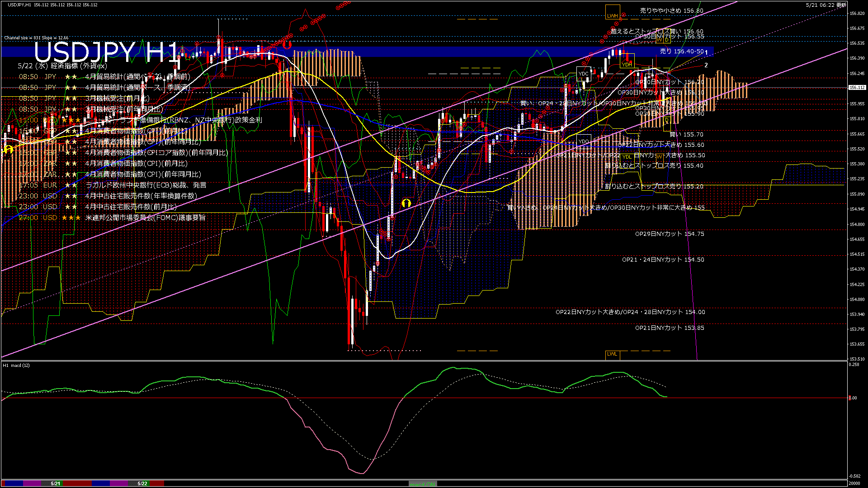Click the 156.820 price axis label

[x=857, y=14]
